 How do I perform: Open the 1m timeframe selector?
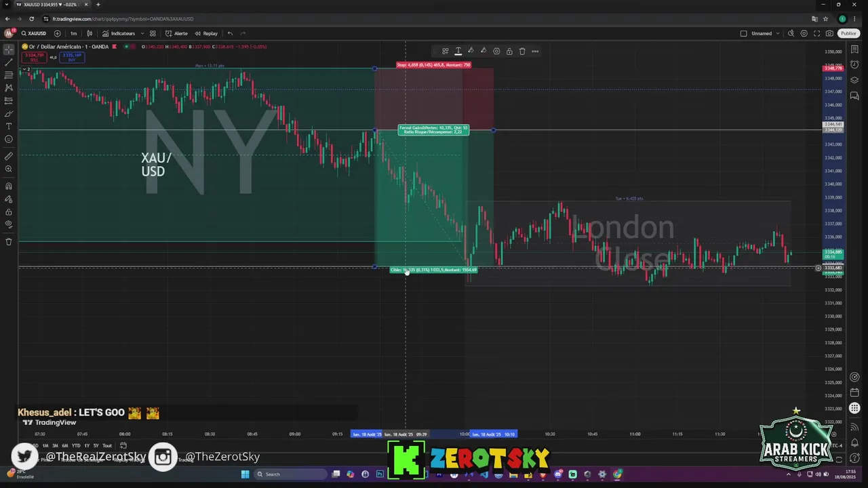click(x=73, y=33)
